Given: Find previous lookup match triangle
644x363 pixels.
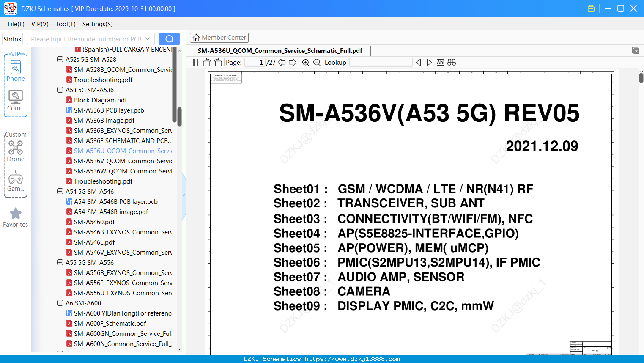Looking at the screenshot, I should (x=418, y=63).
